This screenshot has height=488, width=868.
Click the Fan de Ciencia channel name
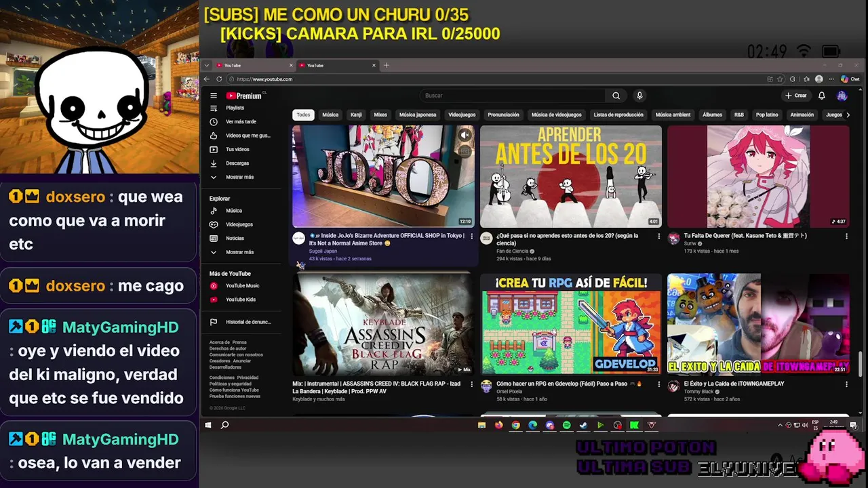click(x=512, y=251)
